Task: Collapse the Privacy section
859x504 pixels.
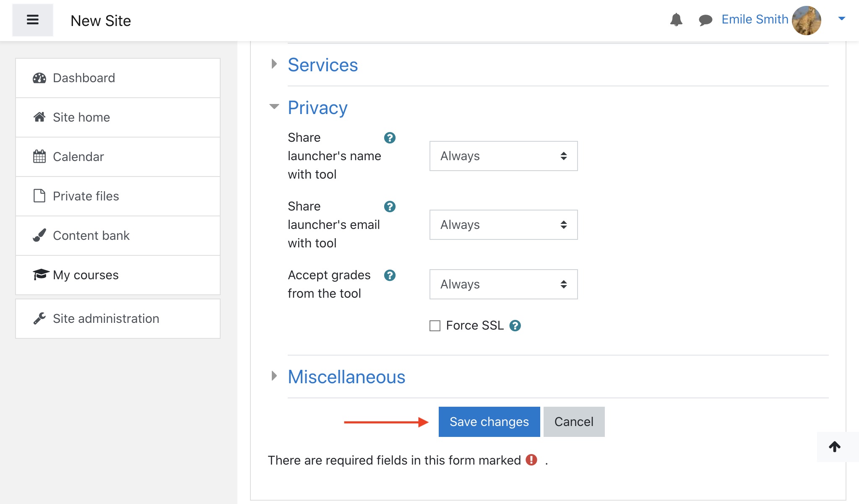Action: click(318, 108)
